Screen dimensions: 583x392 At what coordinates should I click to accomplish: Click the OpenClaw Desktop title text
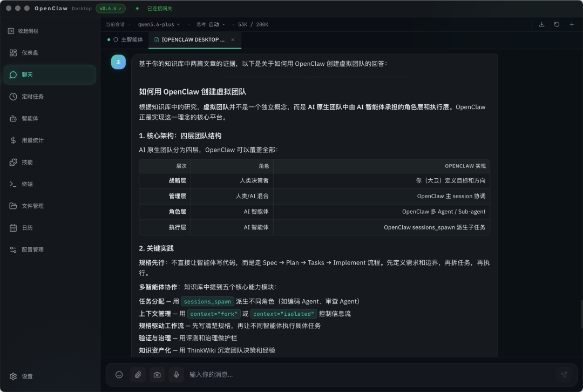[x=63, y=8]
